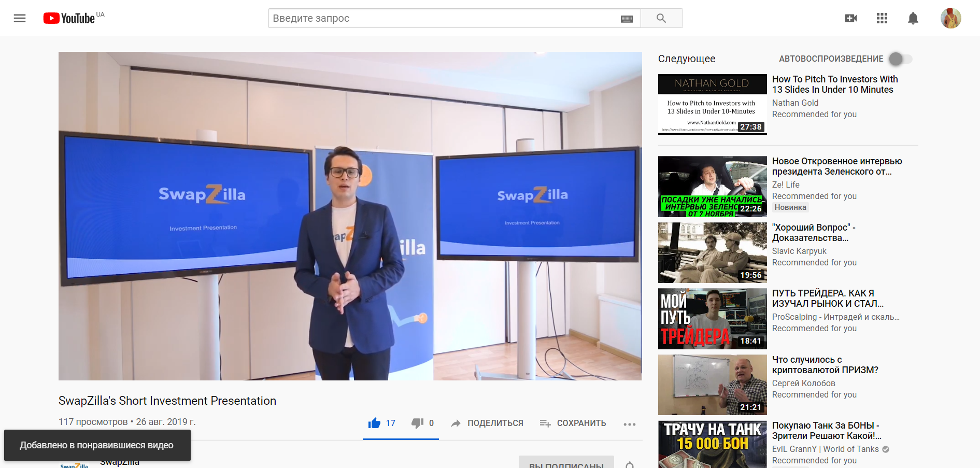Image resolution: width=980 pixels, height=468 pixels.
Task: Click the Добавлено в понравившиеся видео toast
Action: pyautogui.click(x=97, y=445)
